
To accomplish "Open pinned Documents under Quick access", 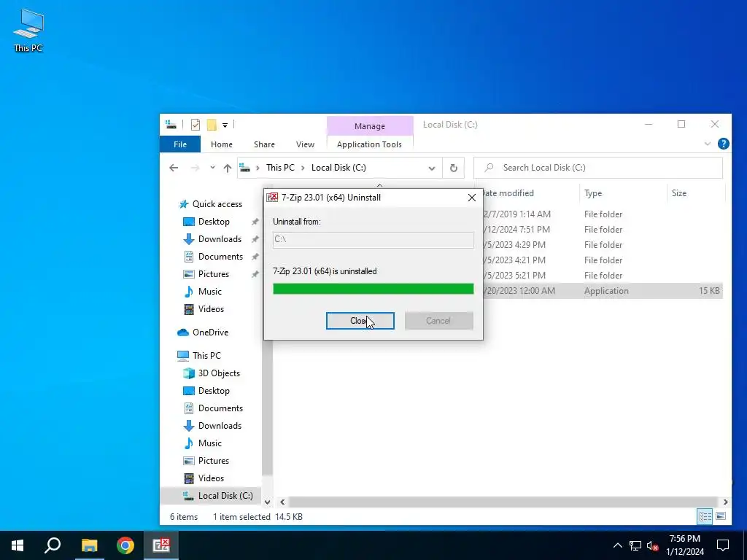I will (x=220, y=257).
